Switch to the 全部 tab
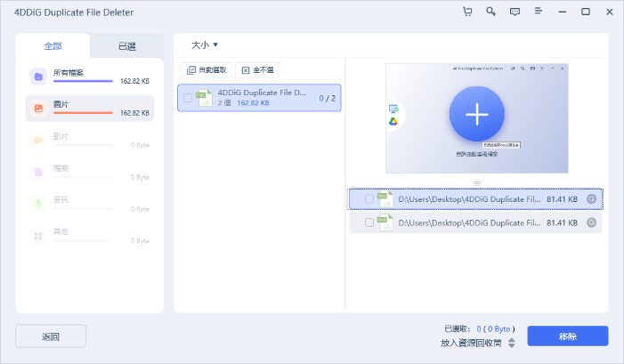The height and width of the screenshot is (364, 624). click(x=53, y=46)
